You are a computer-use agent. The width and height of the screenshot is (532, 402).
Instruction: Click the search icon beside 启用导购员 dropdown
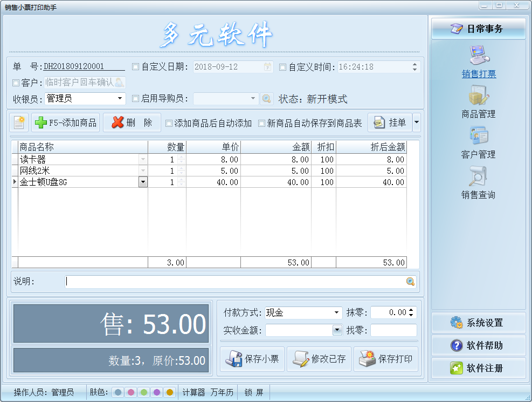coord(267,99)
